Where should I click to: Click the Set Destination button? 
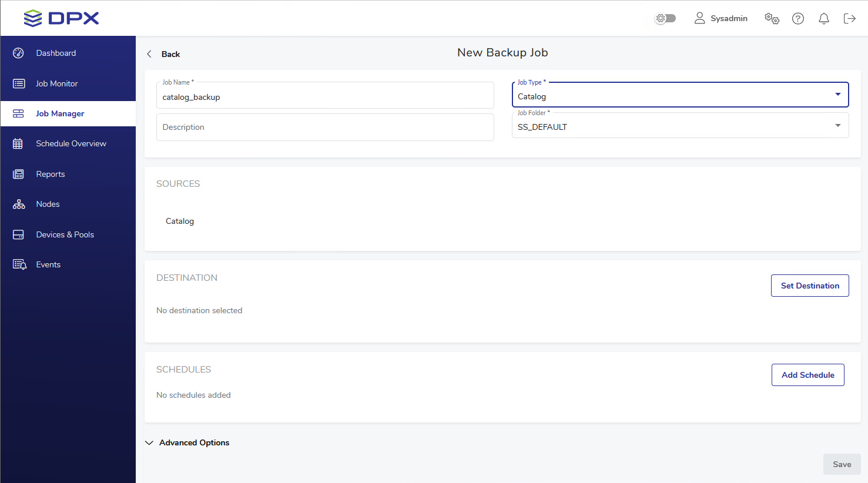pos(809,286)
